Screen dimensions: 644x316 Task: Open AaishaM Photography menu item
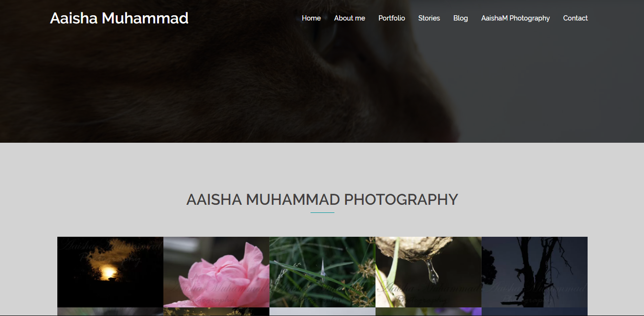click(515, 18)
